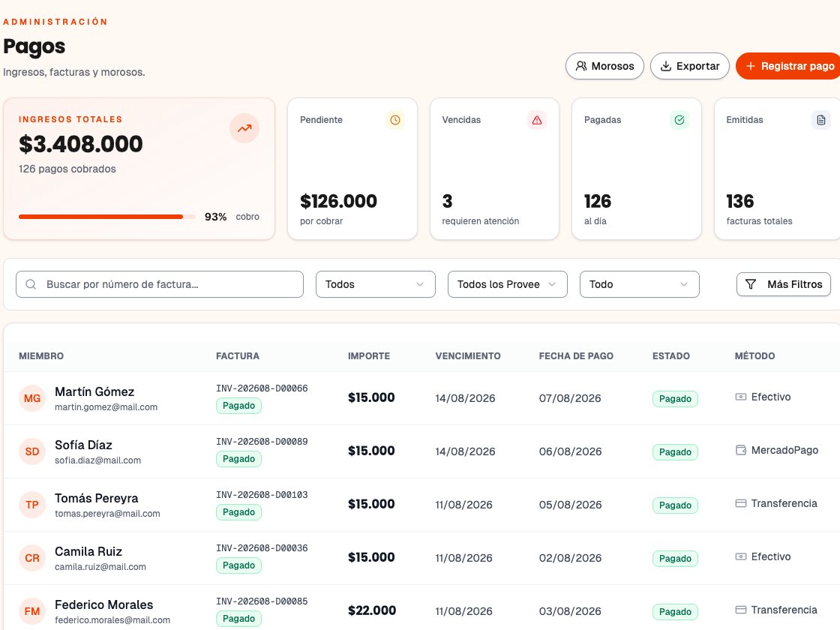
Task: Click the FM avatar for Federico Morales
Action: [32, 611]
